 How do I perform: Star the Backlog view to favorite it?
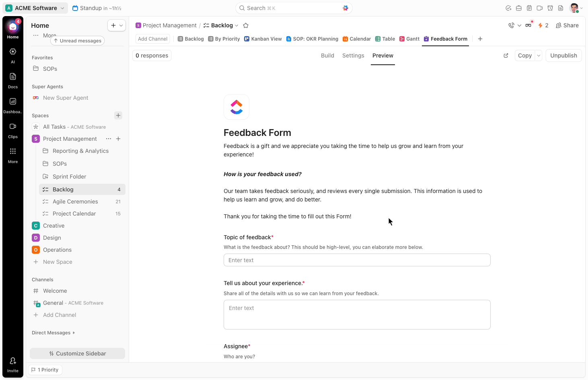pos(246,25)
